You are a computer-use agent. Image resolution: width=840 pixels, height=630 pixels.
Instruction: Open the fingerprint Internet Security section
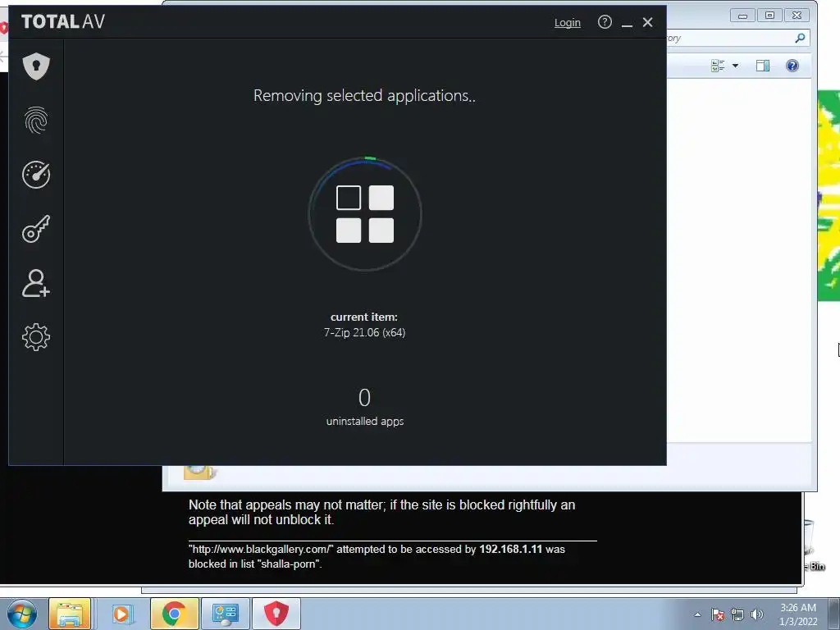click(36, 120)
